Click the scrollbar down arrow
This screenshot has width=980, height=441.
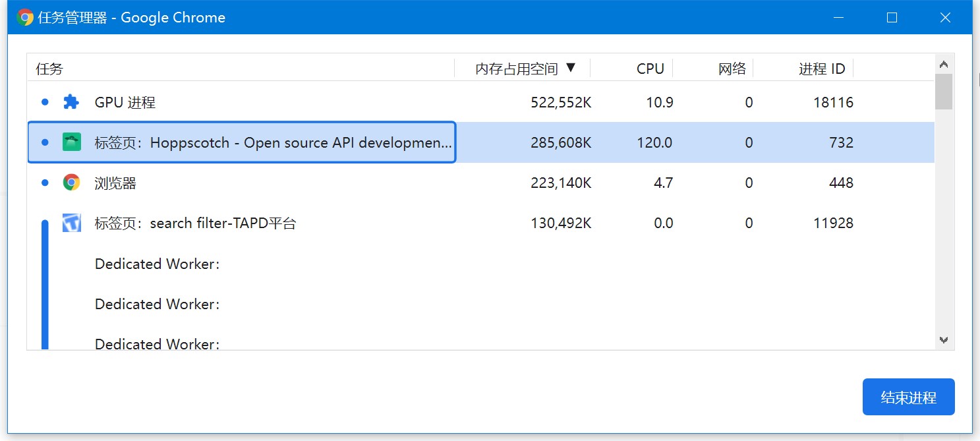944,340
